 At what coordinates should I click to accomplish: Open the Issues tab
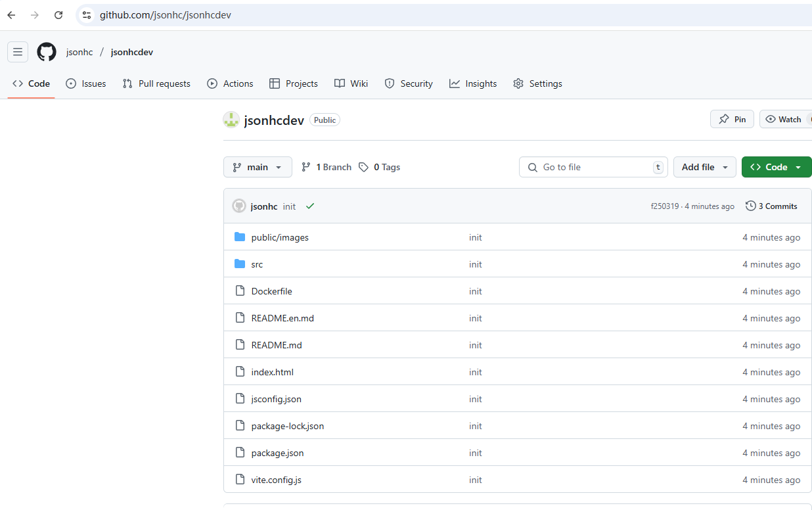click(x=86, y=83)
